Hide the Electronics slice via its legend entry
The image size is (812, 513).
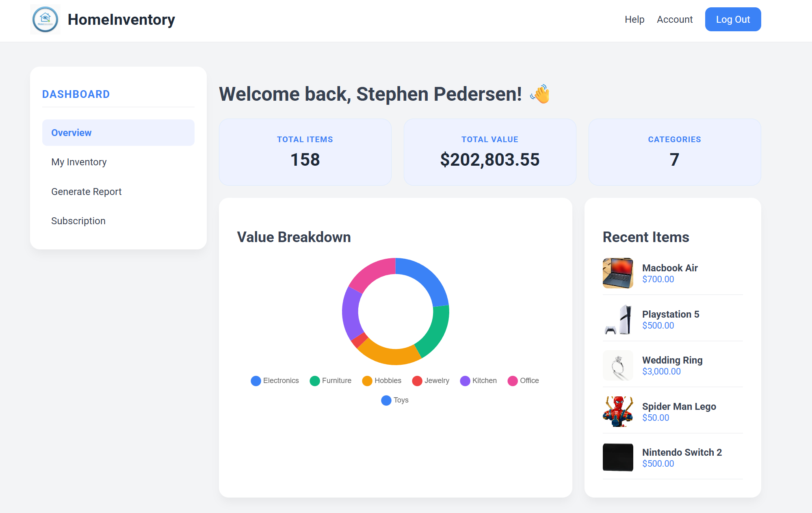click(x=275, y=381)
